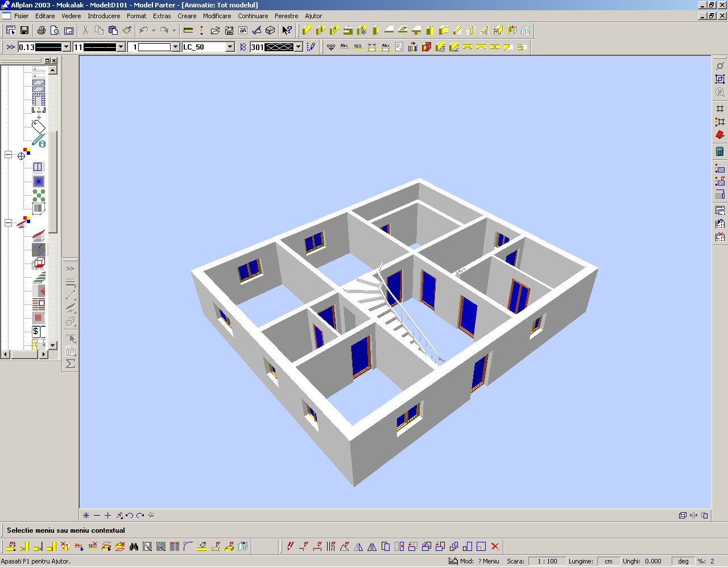Screen dimensions: 728x568
Task: Click the mirror triangles icon in bottom toolbar
Action: pos(358,546)
